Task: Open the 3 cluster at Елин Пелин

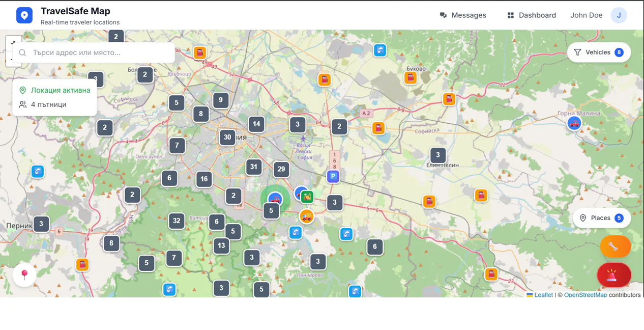Action: (x=438, y=155)
